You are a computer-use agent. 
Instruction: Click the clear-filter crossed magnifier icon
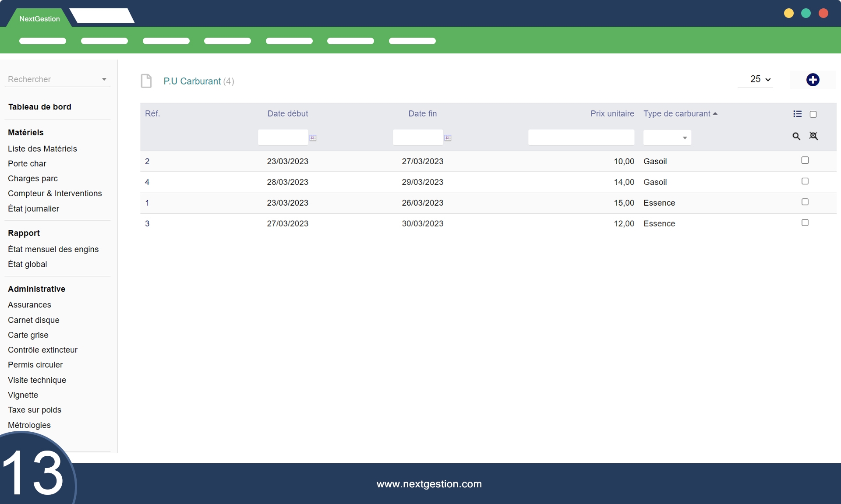813,136
